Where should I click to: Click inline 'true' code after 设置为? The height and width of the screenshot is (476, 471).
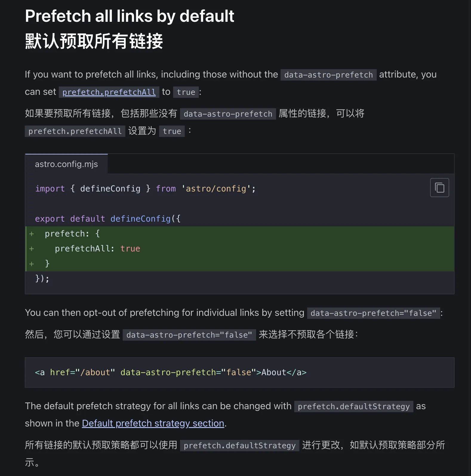(x=172, y=131)
